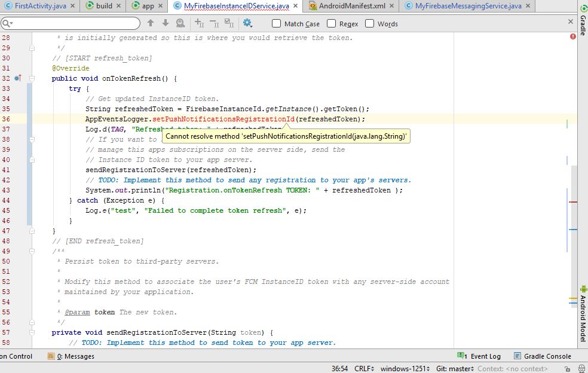The height and width of the screenshot is (373, 588).
Task: Close AndroidManifest.xml tab
Action: tap(391, 6)
